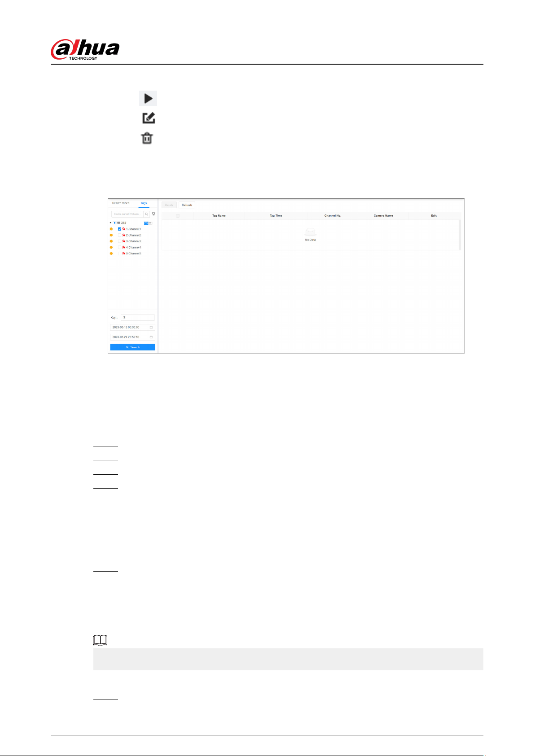Click the tag table vertical scrollbar
The height and width of the screenshot is (756, 535).
tap(460, 235)
